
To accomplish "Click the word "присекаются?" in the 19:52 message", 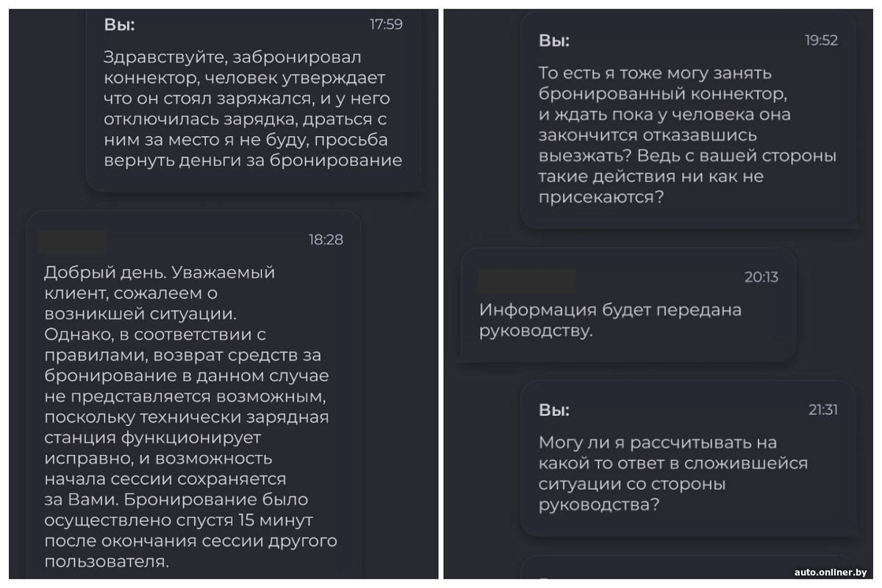I will [601, 197].
